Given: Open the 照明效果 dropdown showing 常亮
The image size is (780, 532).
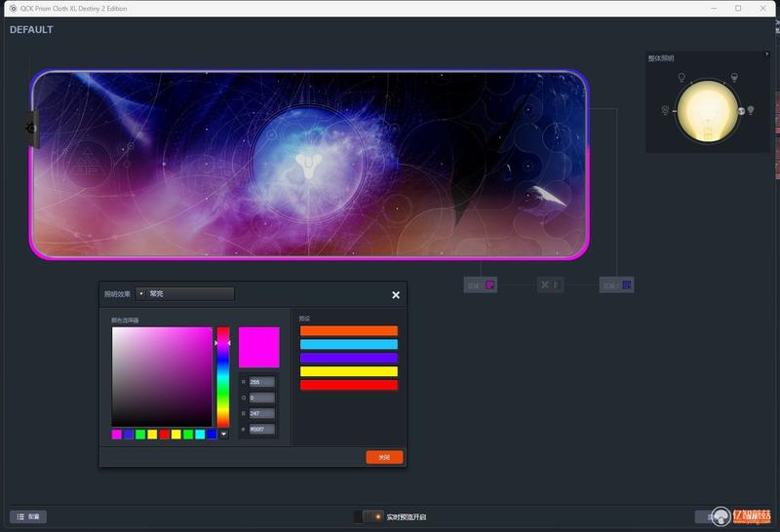Looking at the screenshot, I should [x=185, y=294].
